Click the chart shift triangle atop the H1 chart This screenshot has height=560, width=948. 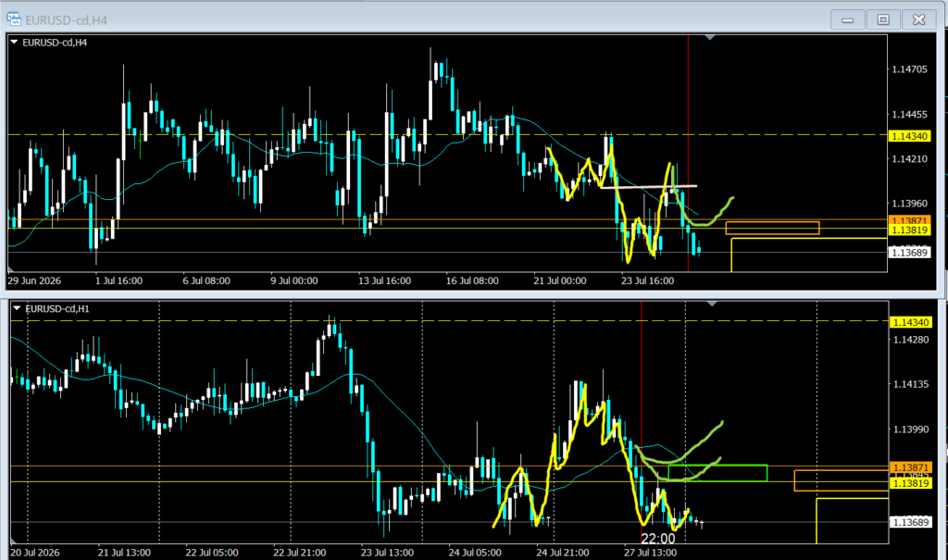(x=712, y=304)
